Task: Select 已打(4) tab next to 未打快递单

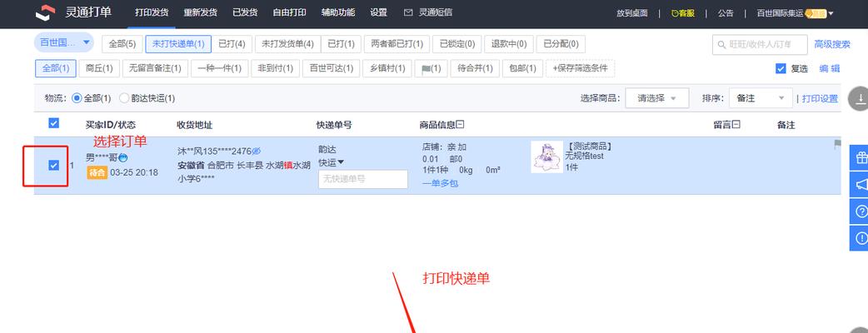Action: 232,44
